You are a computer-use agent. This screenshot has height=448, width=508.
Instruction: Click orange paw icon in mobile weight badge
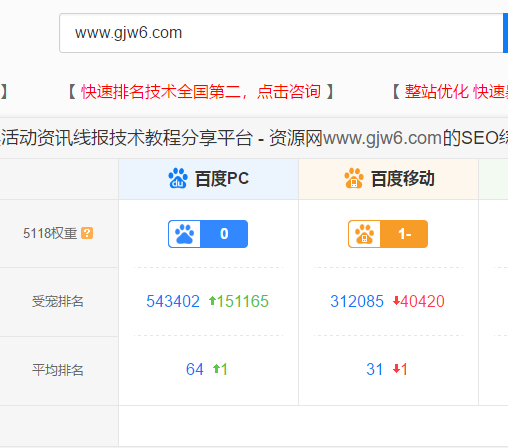(x=364, y=234)
